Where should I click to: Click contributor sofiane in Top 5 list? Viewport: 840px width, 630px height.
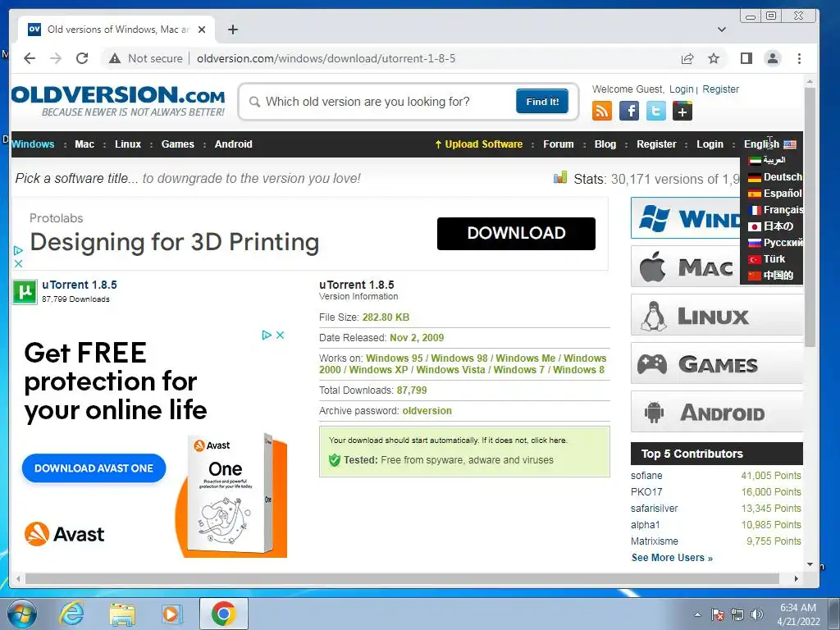click(646, 476)
